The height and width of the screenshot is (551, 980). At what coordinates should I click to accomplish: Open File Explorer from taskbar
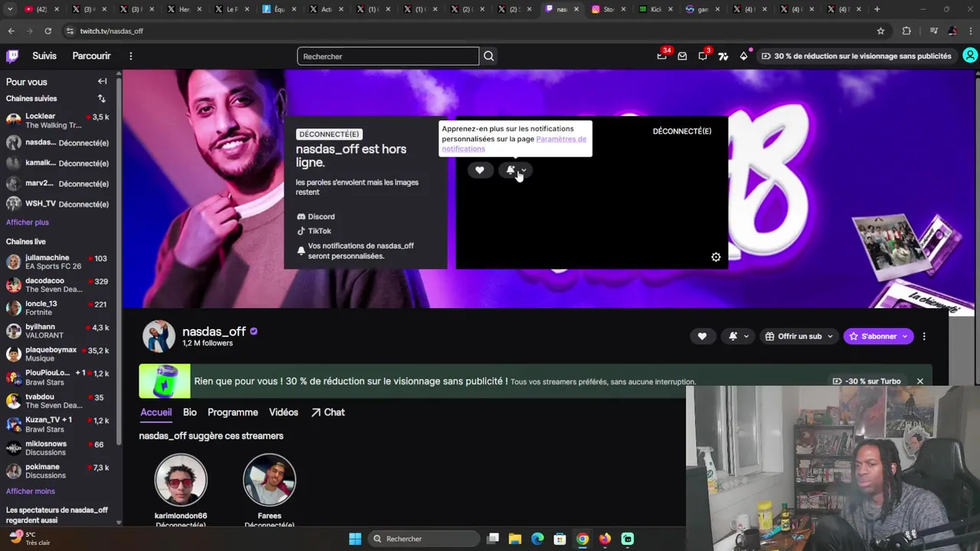point(515,539)
